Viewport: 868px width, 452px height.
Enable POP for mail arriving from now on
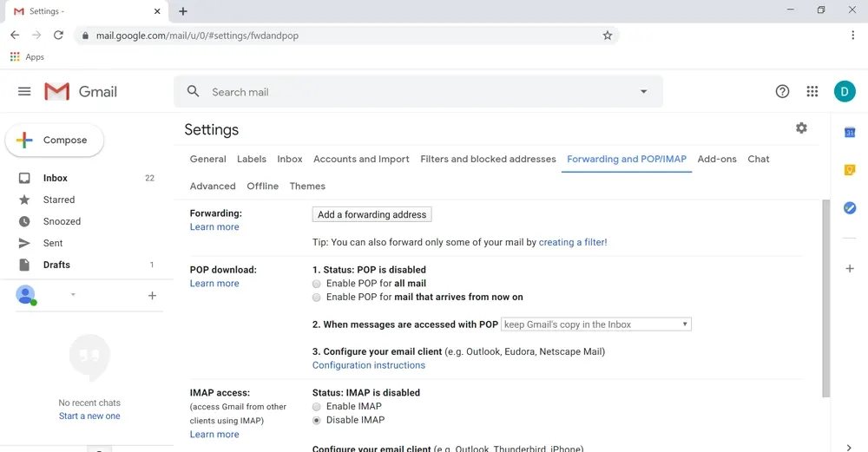(x=316, y=298)
